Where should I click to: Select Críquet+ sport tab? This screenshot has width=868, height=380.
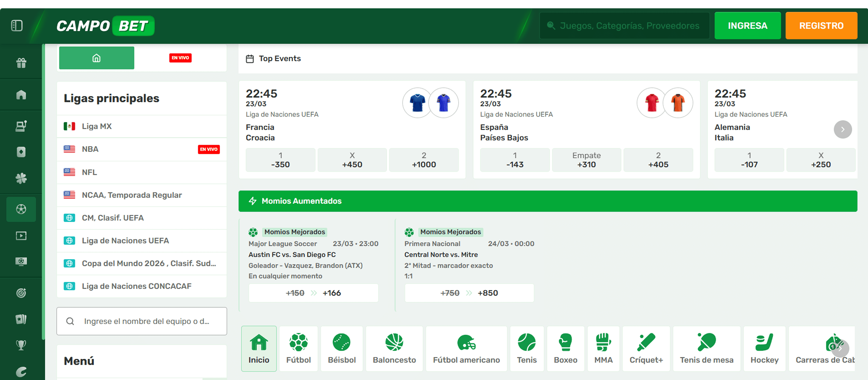pos(646,349)
